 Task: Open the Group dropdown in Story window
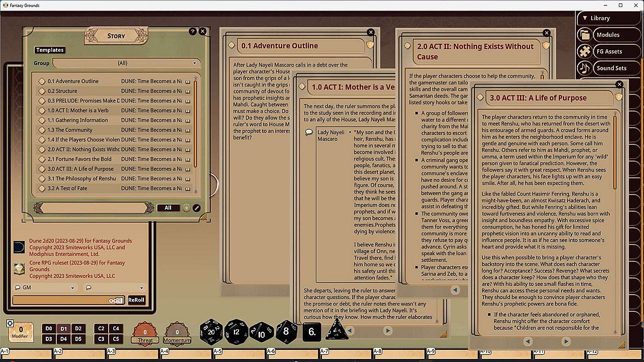click(x=126, y=63)
